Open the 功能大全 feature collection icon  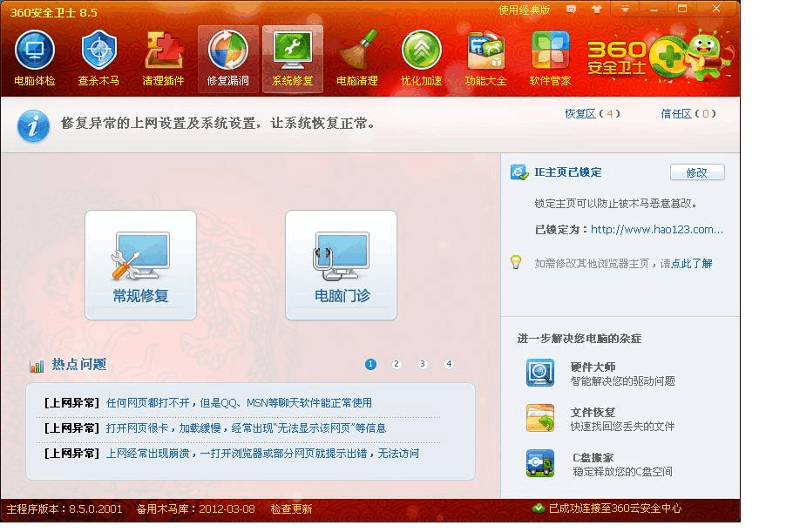(485, 57)
